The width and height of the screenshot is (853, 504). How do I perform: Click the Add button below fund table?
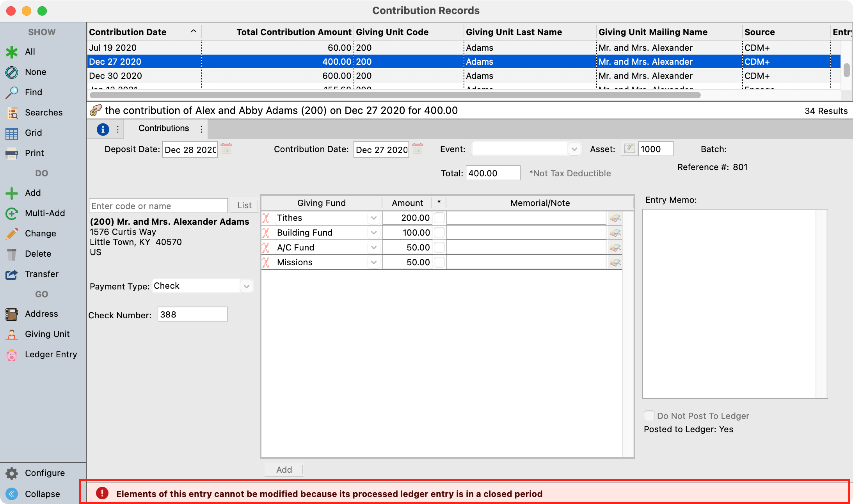(284, 470)
